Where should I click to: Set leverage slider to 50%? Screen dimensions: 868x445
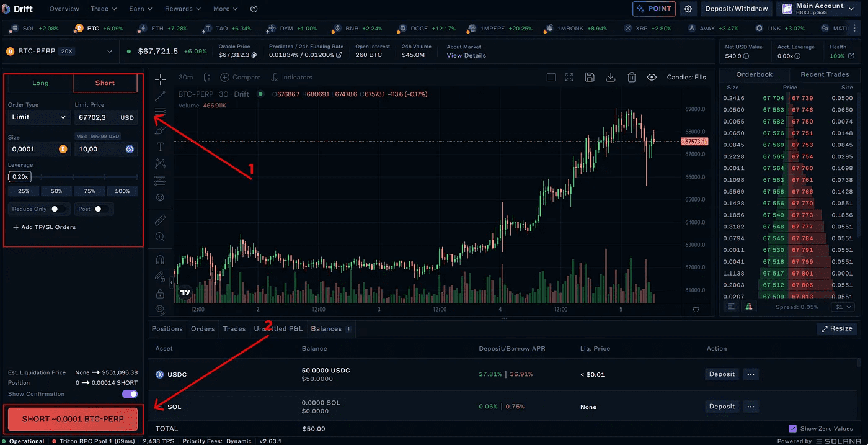(56, 191)
